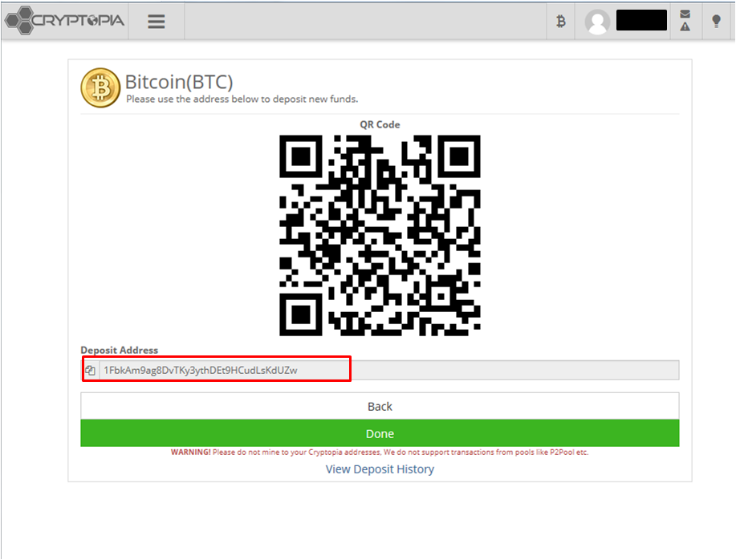Open alerts via the warning triangle icon

tap(685, 27)
